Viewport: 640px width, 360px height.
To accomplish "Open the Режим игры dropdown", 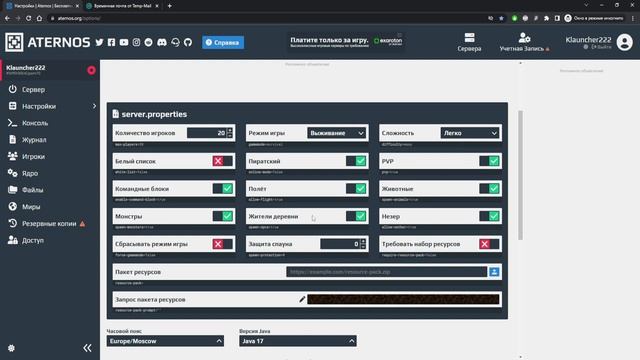I will [337, 133].
